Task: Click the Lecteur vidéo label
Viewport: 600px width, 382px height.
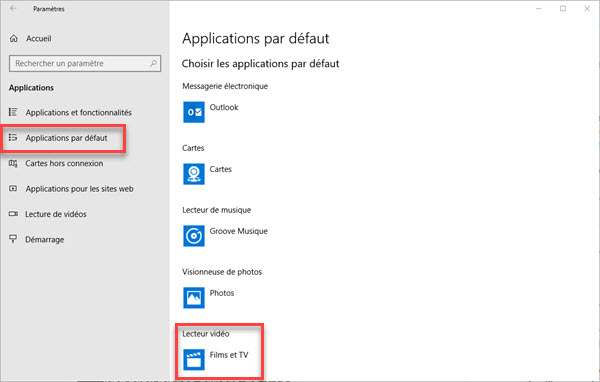Action: click(205, 333)
